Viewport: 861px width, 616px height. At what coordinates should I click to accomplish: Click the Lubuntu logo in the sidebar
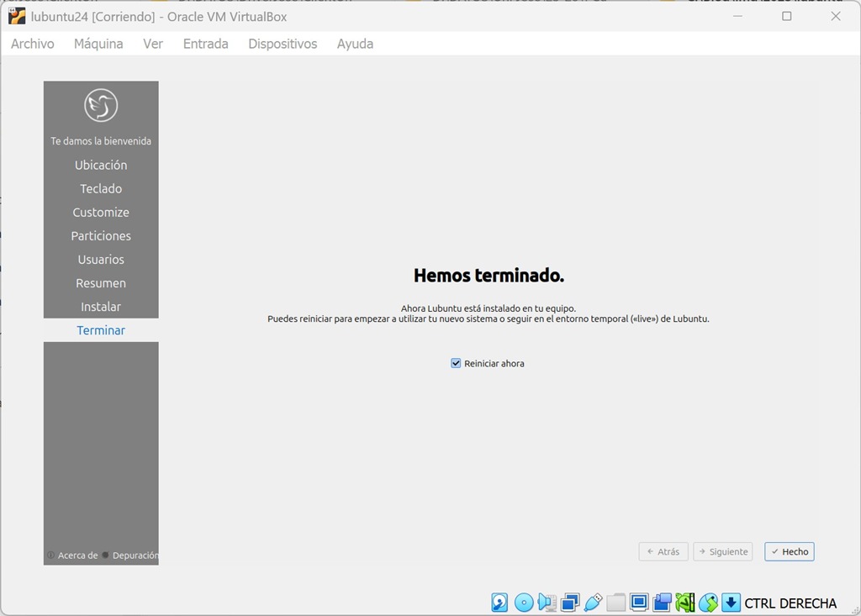(x=101, y=105)
